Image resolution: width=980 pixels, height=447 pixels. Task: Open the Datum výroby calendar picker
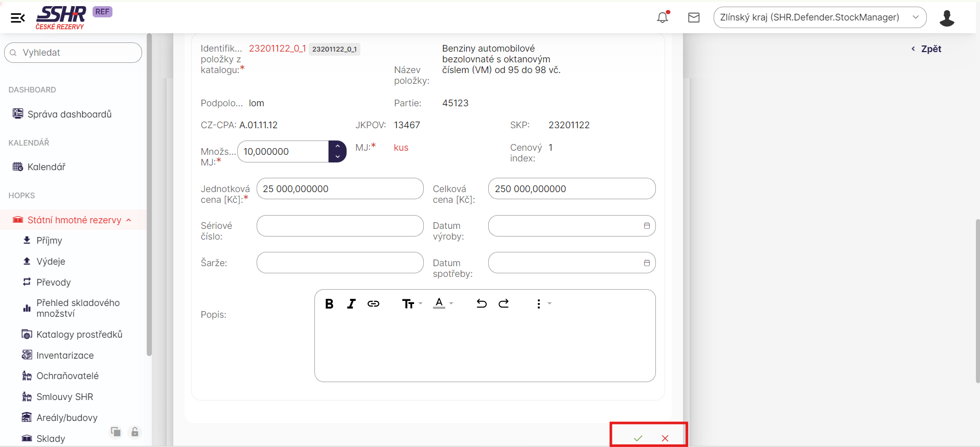(647, 226)
